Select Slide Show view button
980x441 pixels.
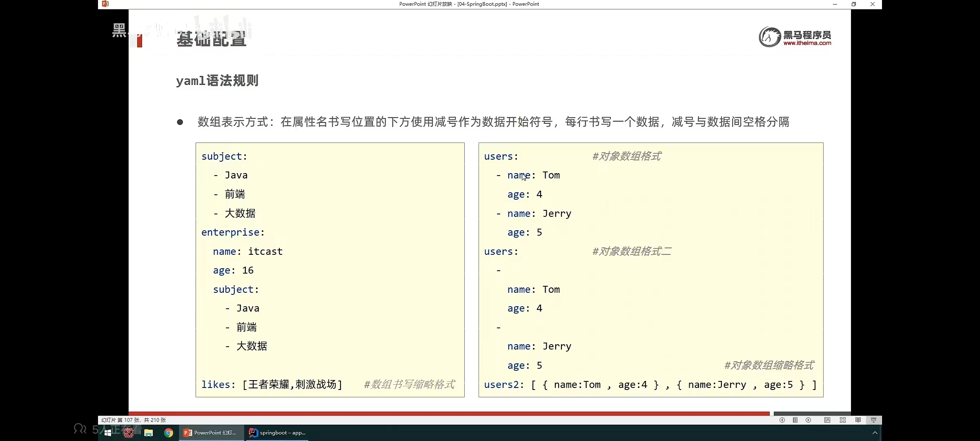(873, 420)
